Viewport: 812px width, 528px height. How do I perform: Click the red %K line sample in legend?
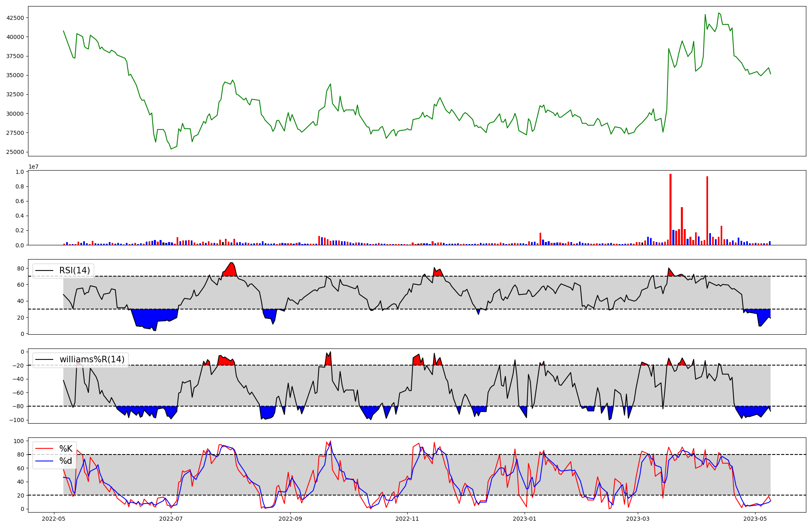[x=44, y=448]
